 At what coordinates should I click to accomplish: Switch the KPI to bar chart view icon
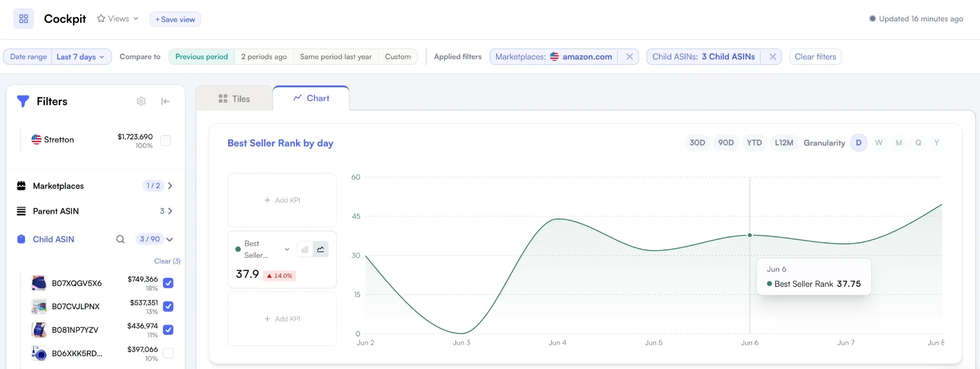(305, 249)
